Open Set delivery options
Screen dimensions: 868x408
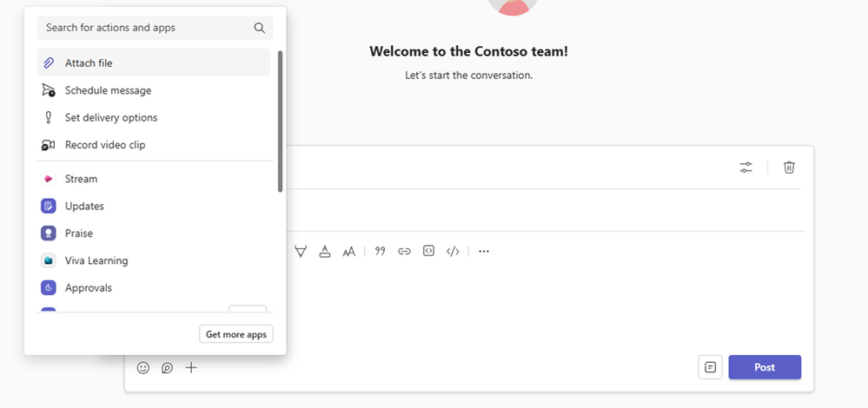point(153,117)
